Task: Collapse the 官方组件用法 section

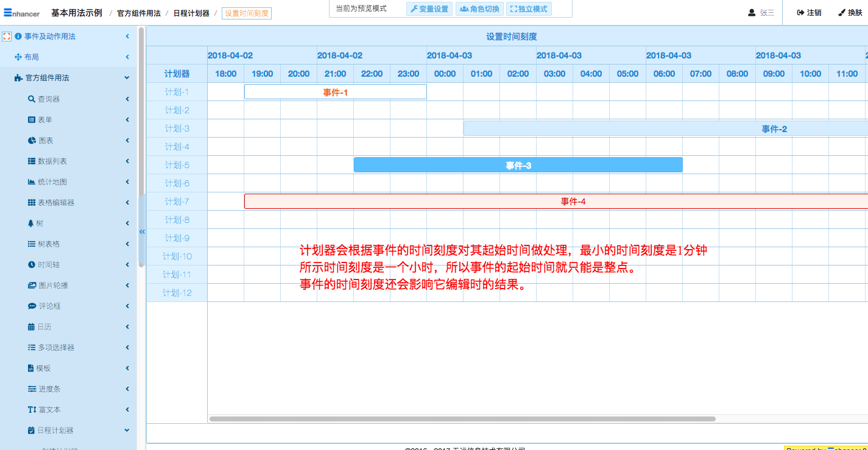Action: coord(127,78)
